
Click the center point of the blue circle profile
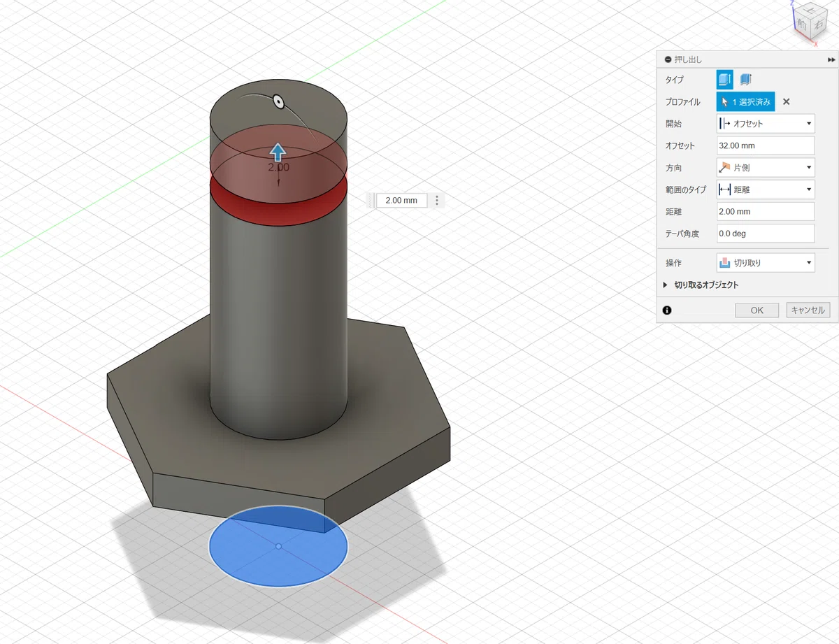[278, 546]
